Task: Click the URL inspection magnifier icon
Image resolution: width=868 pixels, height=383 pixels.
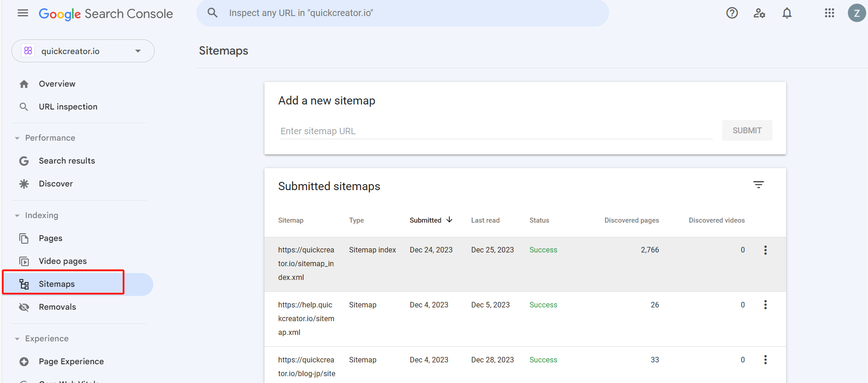Action: point(24,107)
